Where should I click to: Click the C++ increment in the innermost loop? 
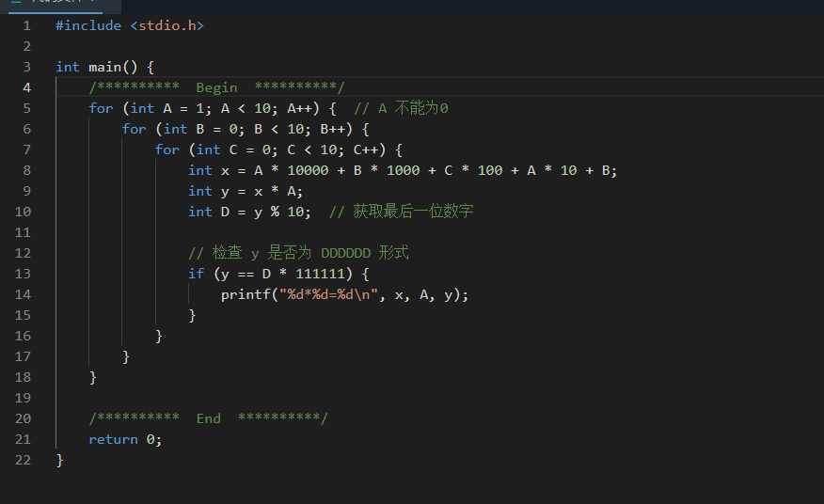(369, 150)
